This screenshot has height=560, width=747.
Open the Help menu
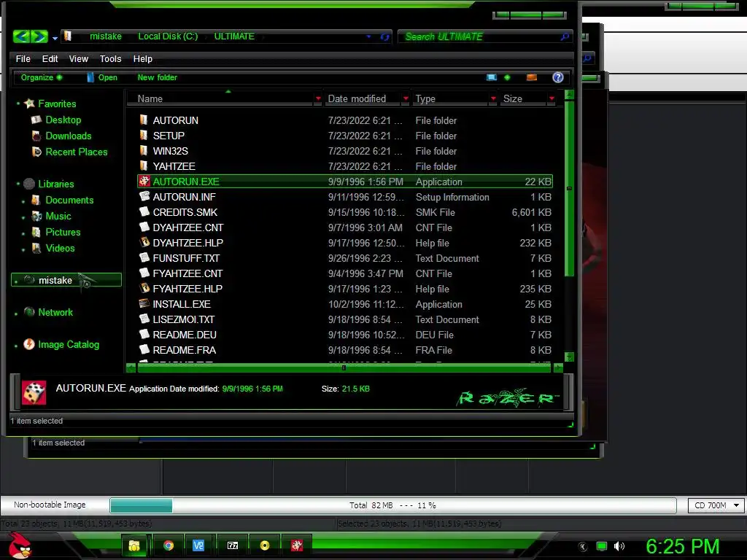tap(142, 58)
